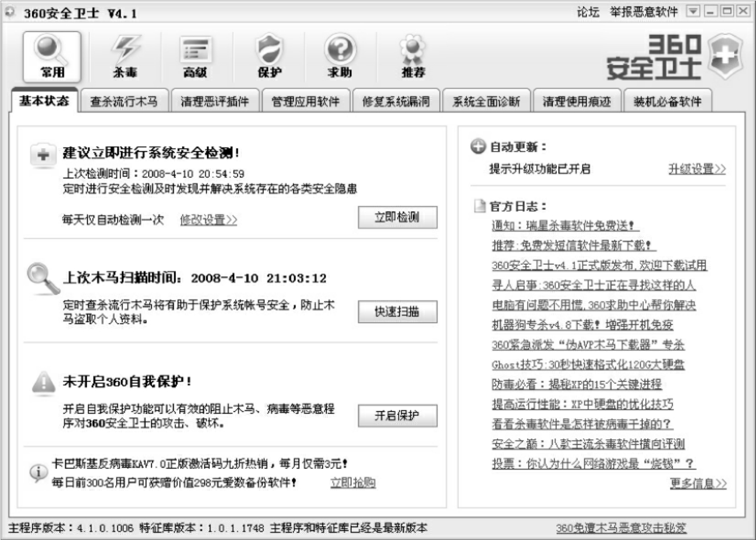The height and width of the screenshot is (540, 756).
Task: Click 举报恶意软件 in the title bar
Action: (x=644, y=12)
